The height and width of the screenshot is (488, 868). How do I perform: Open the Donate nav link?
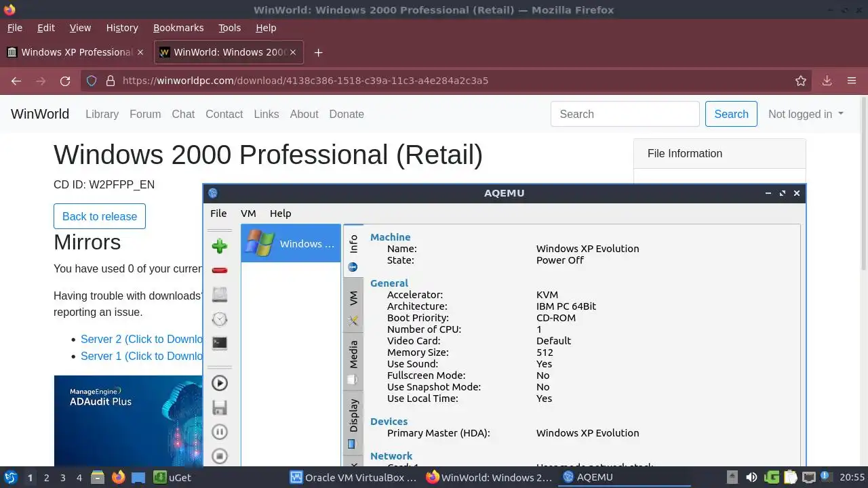click(347, 114)
